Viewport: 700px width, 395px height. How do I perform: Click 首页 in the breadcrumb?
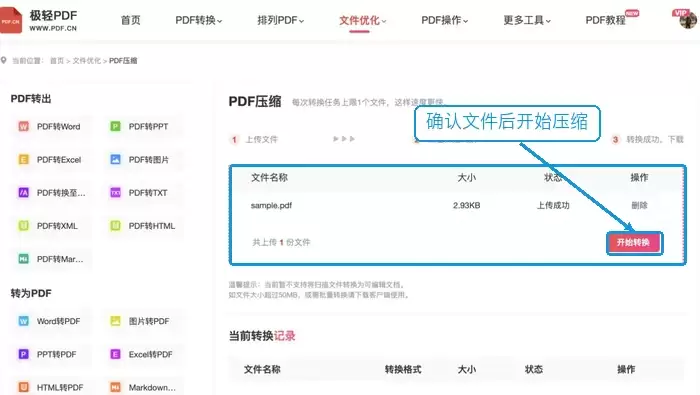57,61
